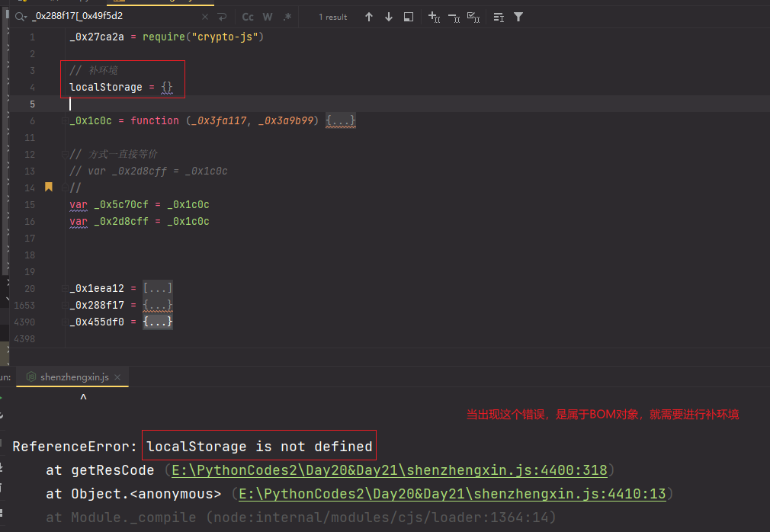770x532 pixels.
Task: Click 'at getResCode' in stack trace
Action: pyautogui.click(x=100, y=470)
